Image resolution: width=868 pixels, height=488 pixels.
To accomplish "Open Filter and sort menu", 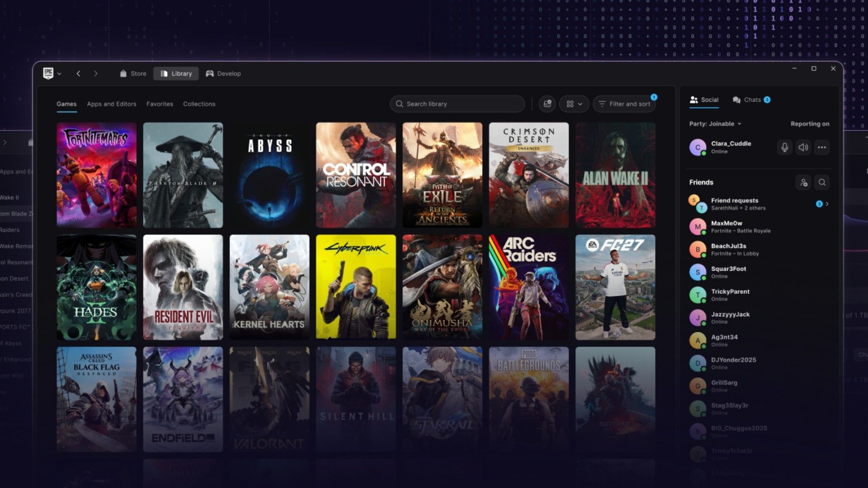I will [x=624, y=104].
